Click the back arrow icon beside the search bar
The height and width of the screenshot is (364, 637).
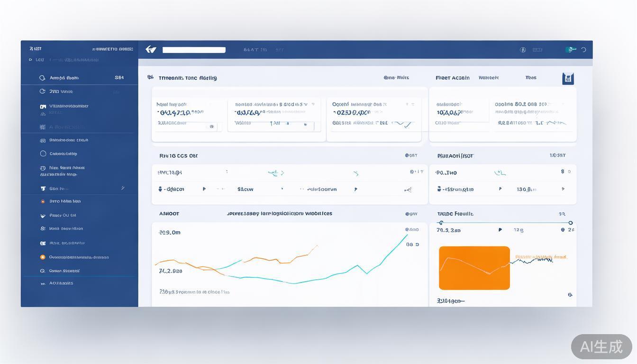pyautogui.click(x=150, y=49)
